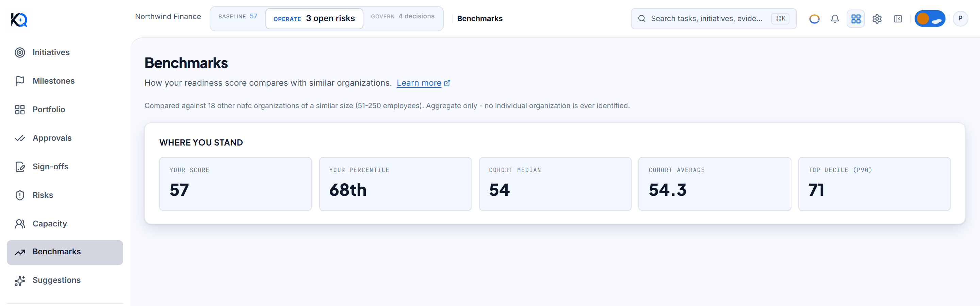Open the P user avatar menu
The height and width of the screenshot is (306, 980).
(x=960, y=18)
